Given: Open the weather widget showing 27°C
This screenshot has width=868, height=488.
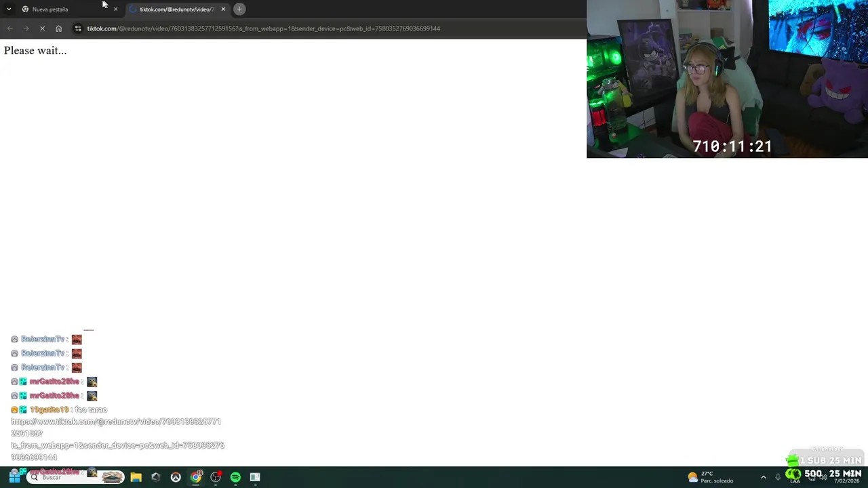Looking at the screenshot, I should tap(710, 477).
